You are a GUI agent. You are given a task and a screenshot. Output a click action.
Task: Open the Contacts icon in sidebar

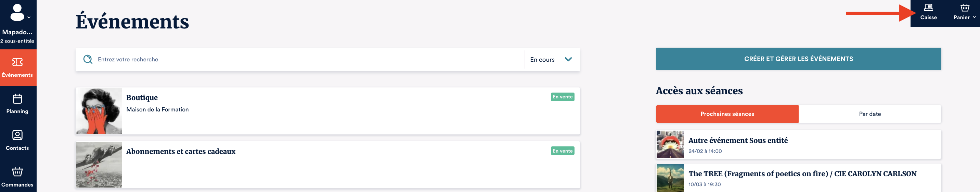coord(17,135)
